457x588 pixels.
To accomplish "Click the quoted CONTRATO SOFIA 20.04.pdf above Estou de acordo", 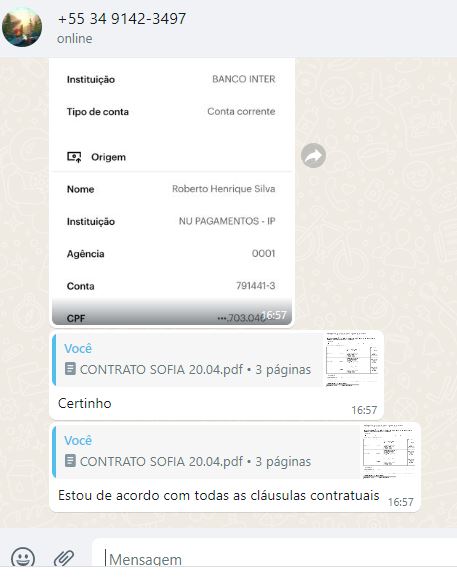I will [206, 451].
